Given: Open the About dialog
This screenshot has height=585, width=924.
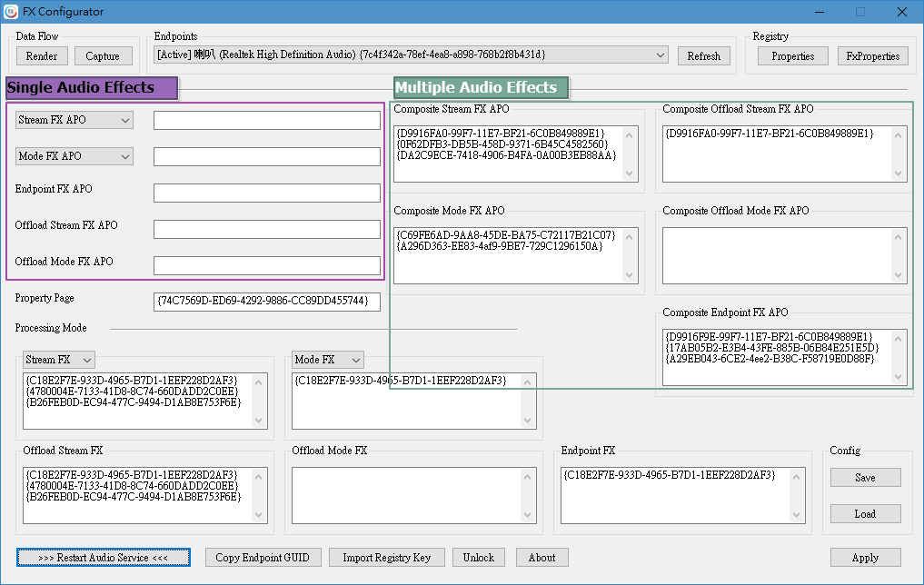Looking at the screenshot, I should pos(541,557).
